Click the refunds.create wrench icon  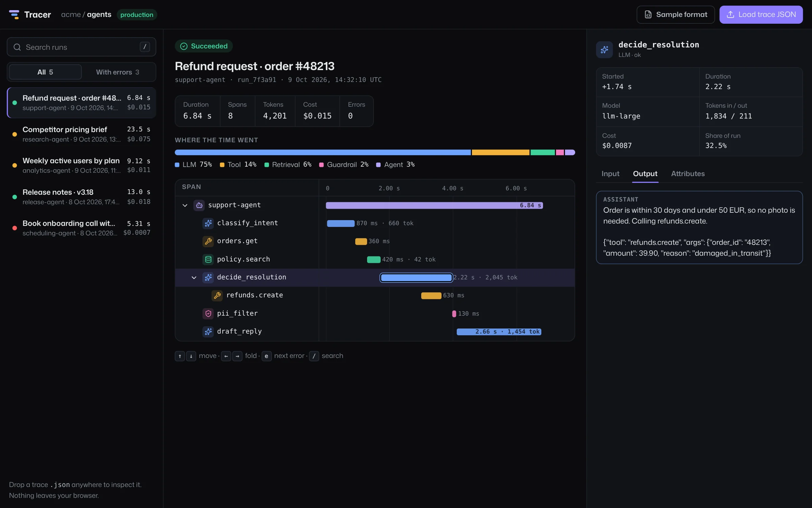(217, 295)
